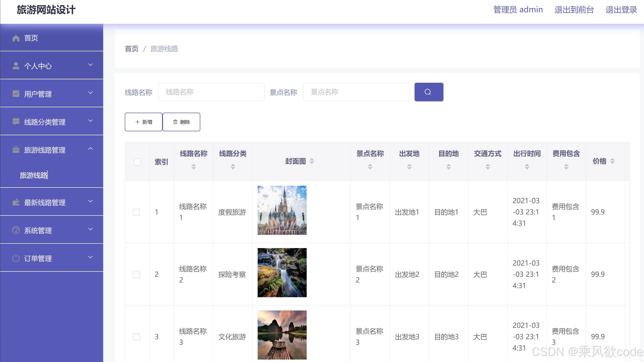Click the power icon for 订单管理
The image size is (644, 362).
[x=16, y=258]
